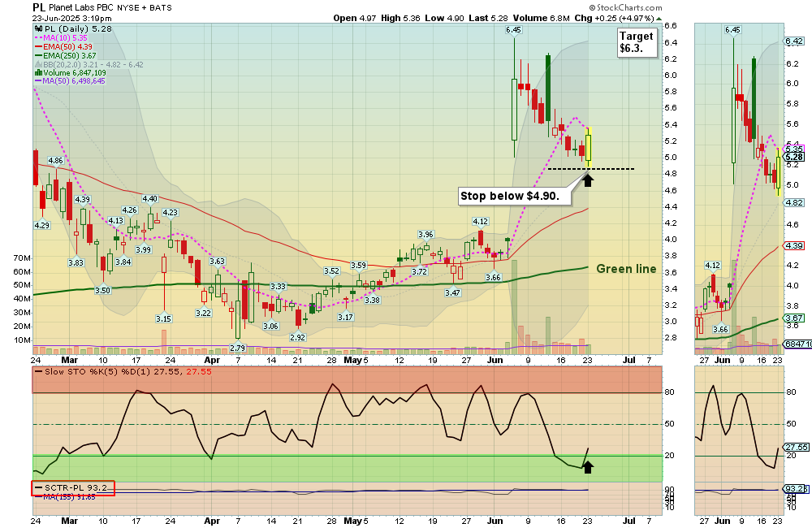Image resolution: width=812 pixels, height=528 pixels.
Task: Click the 10M volume axis label
Action: point(22,340)
